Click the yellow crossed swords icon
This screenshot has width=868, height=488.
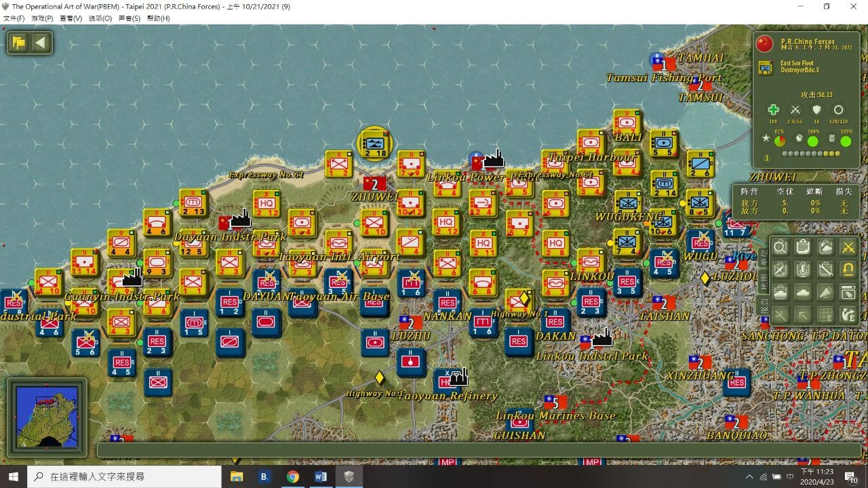tap(848, 247)
